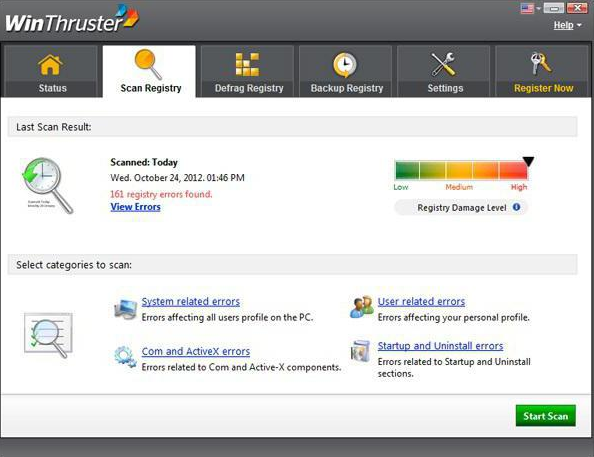The width and height of the screenshot is (594, 457).
Task: Click the magnifier icon on Scan Registry tab
Action: point(148,64)
